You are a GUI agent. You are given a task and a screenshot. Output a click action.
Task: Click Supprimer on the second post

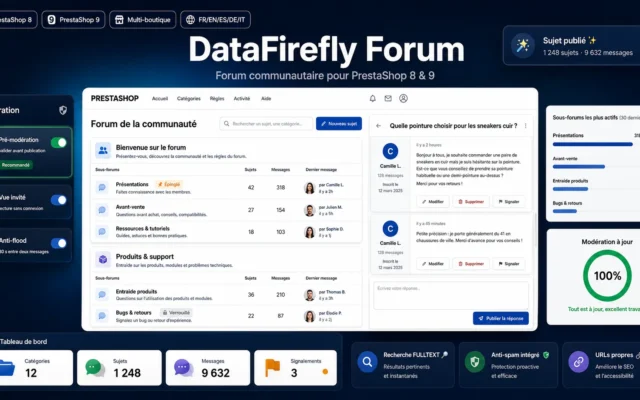pos(471,264)
